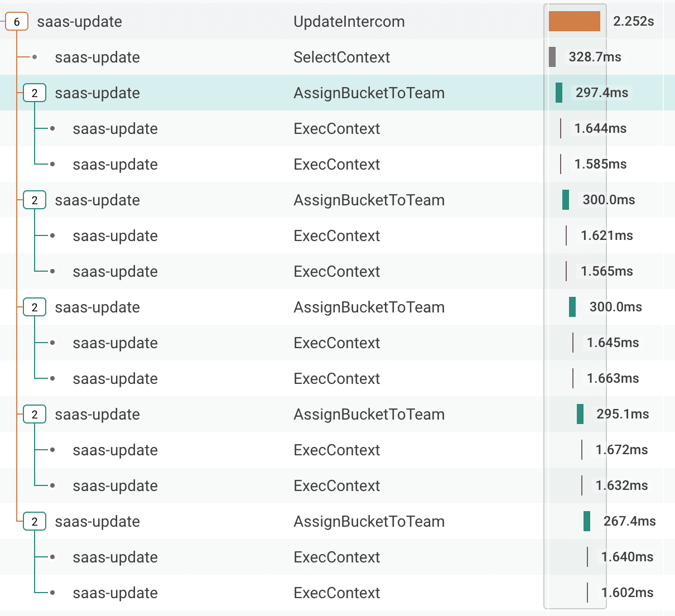Click the timeline bar of the 1.644ms ExecContext

pyautogui.click(x=560, y=128)
